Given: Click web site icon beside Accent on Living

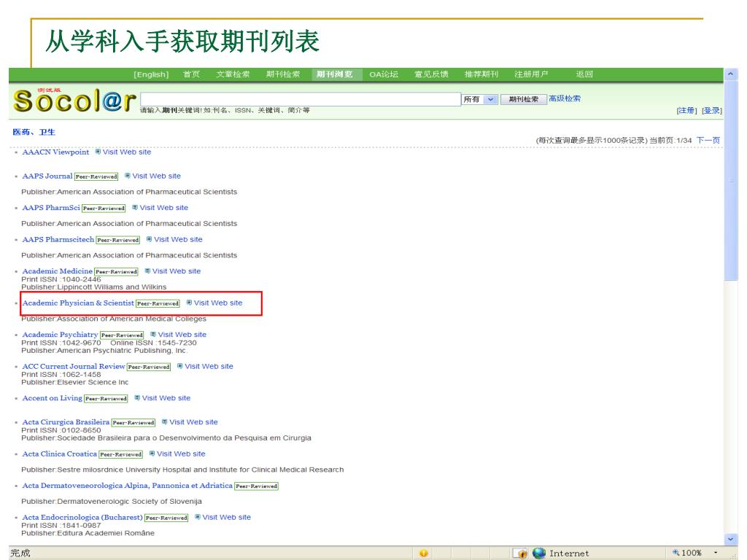Looking at the screenshot, I should (136, 398).
